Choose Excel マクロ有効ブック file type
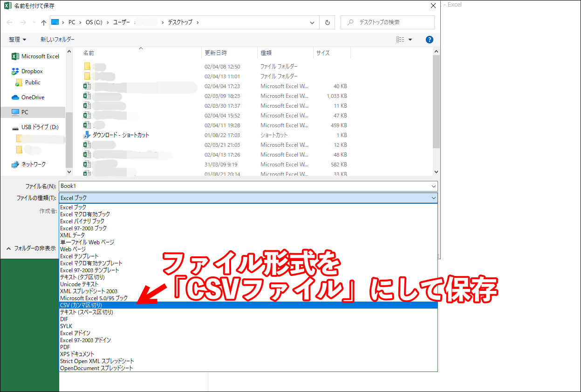This screenshot has height=392, width=581. (x=248, y=214)
